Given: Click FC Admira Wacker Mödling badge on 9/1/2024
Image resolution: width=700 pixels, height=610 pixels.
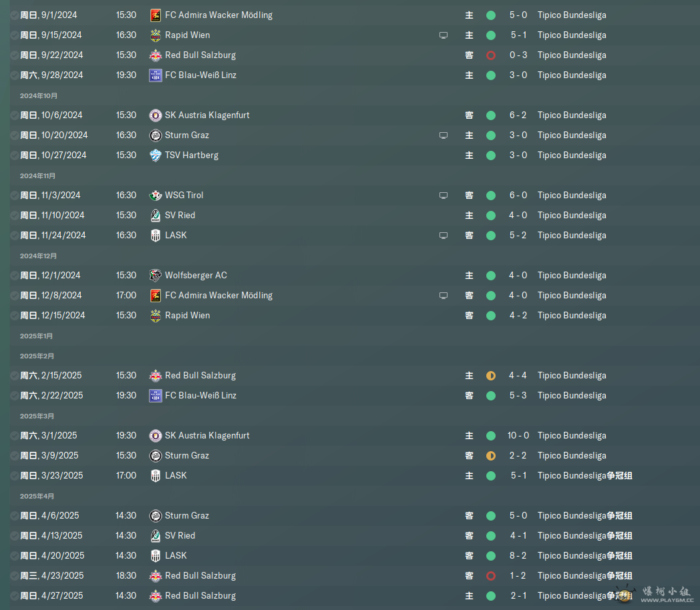Looking at the screenshot, I should [x=156, y=15].
